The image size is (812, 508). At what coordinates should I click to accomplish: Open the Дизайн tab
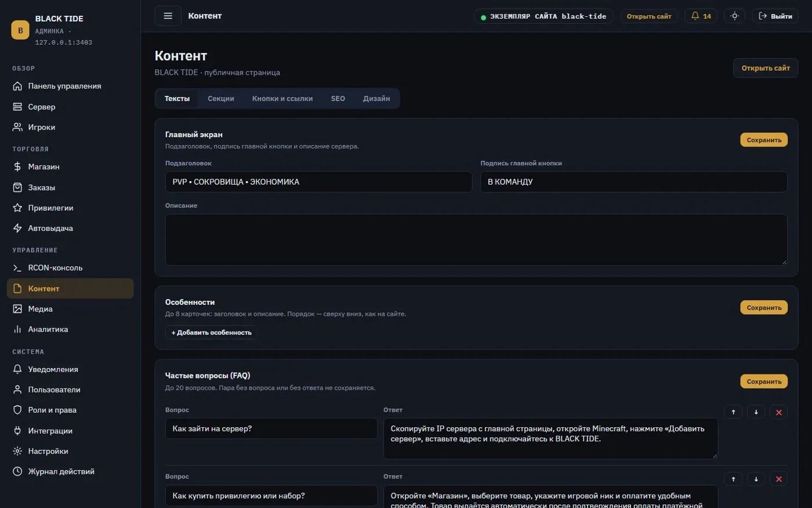pos(376,99)
